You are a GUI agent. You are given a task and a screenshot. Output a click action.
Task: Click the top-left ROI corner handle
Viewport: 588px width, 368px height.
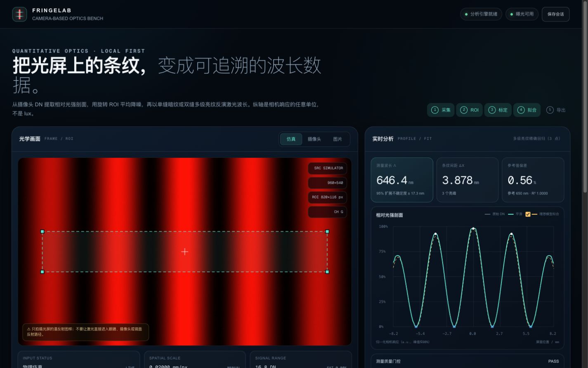42,232
